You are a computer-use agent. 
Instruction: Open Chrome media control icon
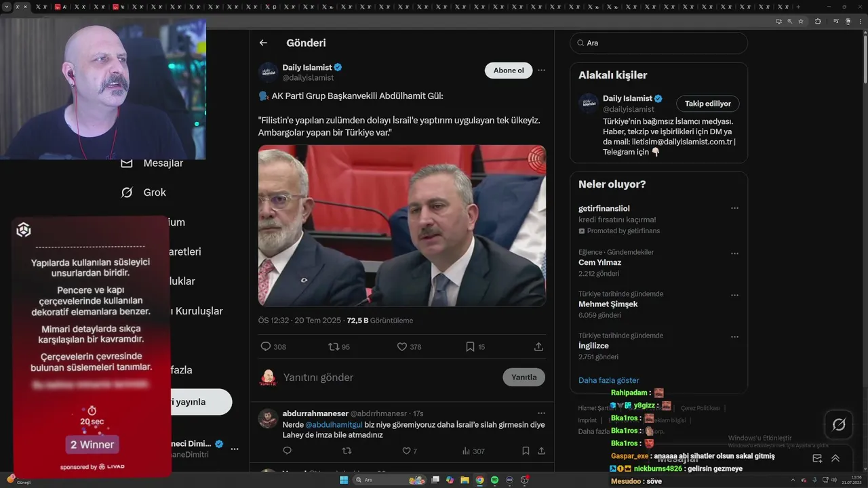click(835, 21)
